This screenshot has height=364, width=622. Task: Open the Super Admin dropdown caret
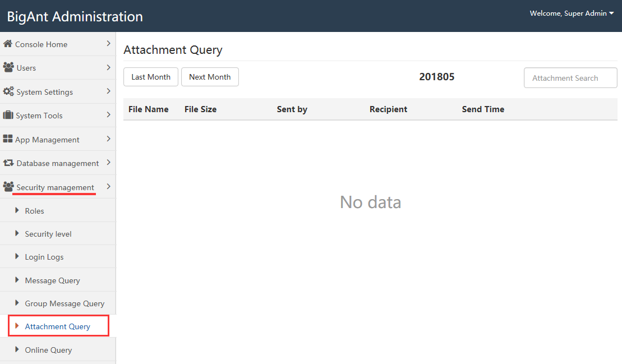tap(611, 13)
